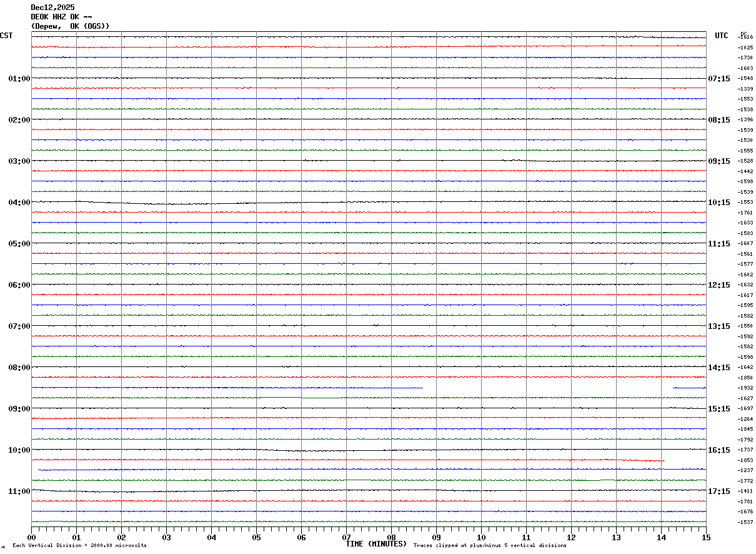Click the DC offset value '-1617'
The height and width of the screenshot is (554, 756).
tap(745, 295)
